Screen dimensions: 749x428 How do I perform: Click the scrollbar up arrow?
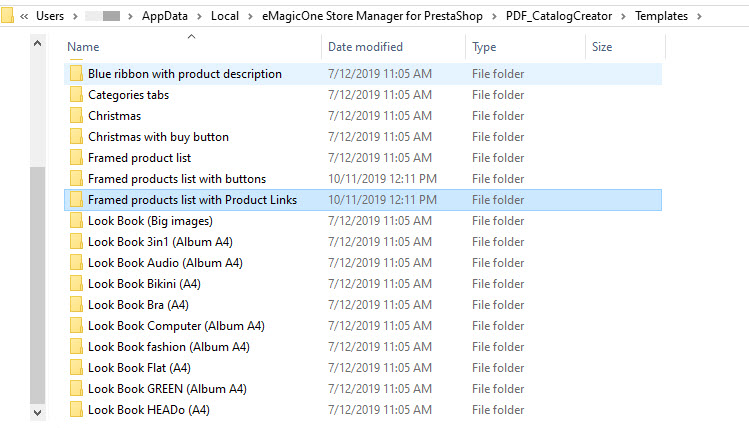(37, 43)
